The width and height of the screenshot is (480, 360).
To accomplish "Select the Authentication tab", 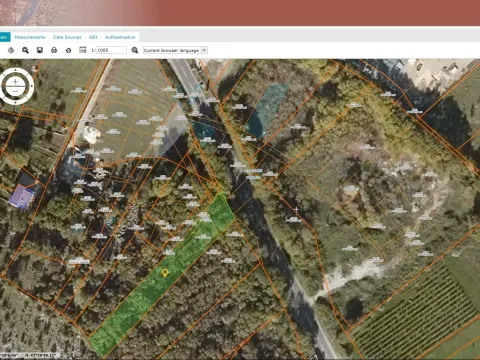I will coord(120,37).
